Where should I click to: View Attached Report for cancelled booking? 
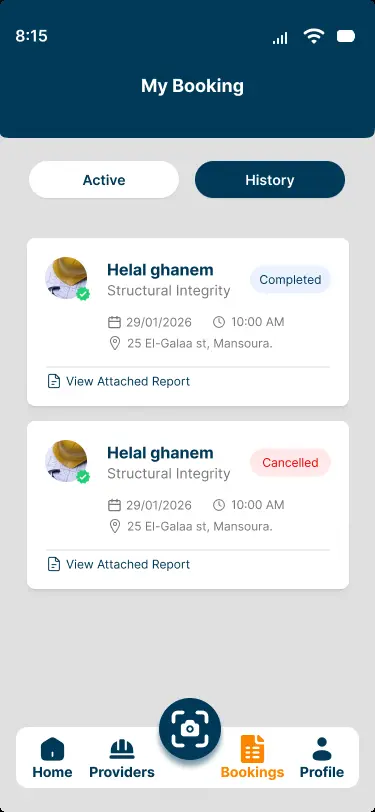[128, 564]
